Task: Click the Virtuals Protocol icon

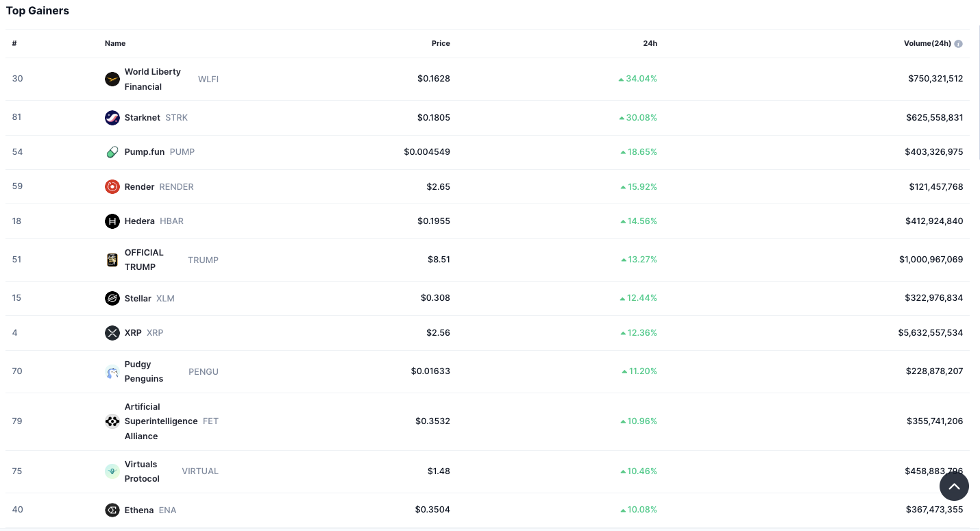Action: click(x=112, y=471)
